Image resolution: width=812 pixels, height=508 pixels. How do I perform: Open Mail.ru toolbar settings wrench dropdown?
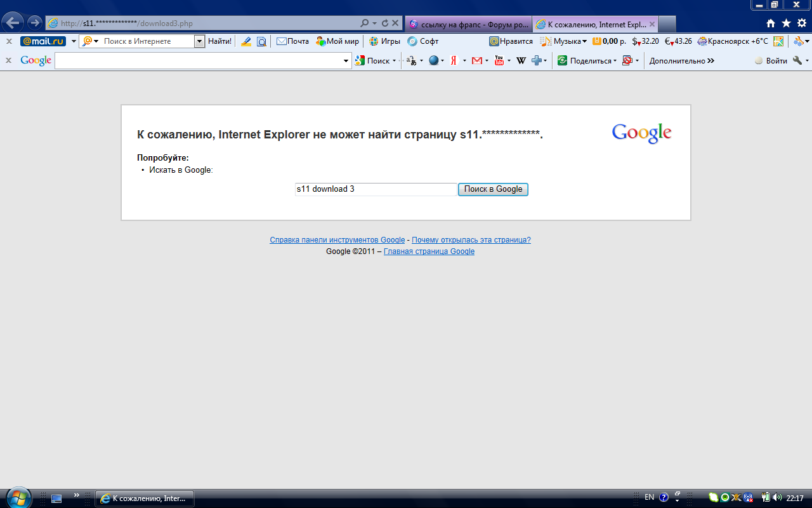coord(801,41)
